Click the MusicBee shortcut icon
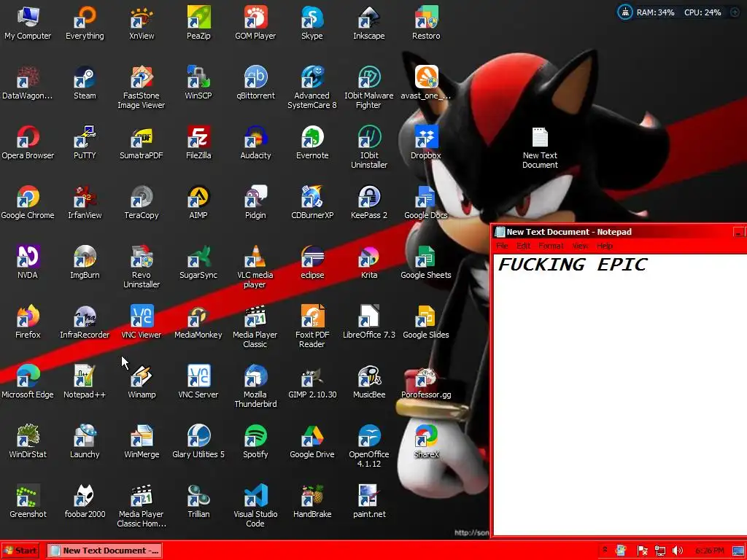The image size is (747, 560). pos(368,382)
